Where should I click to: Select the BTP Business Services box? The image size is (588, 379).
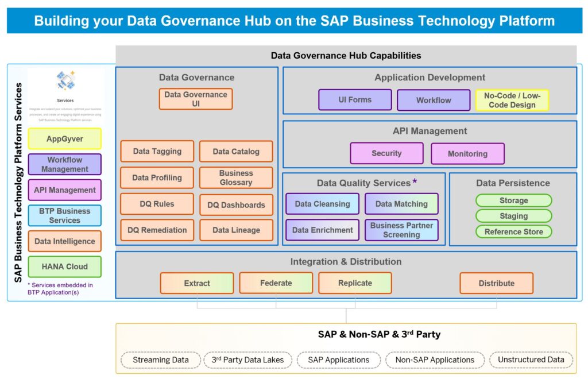pyautogui.click(x=65, y=215)
